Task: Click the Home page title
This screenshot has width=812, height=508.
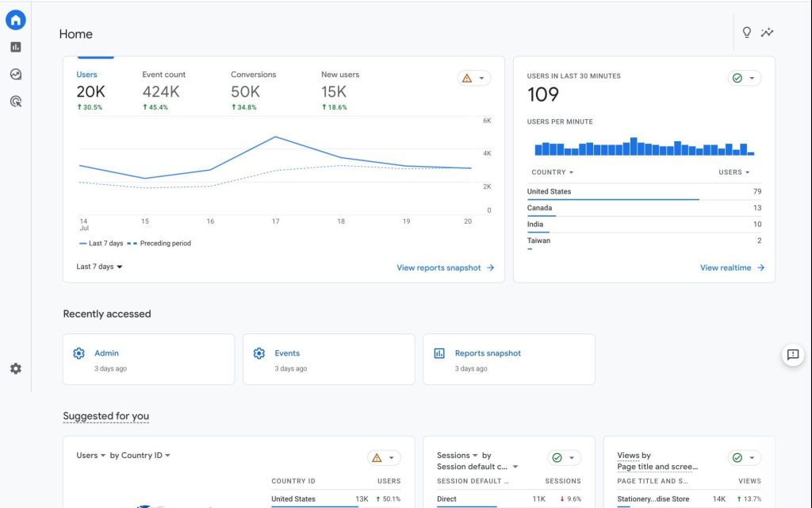Action: pos(75,34)
